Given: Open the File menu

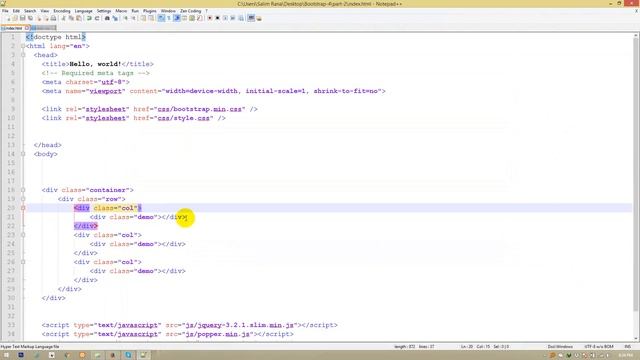Looking at the screenshot, I should [x=5, y=11].
